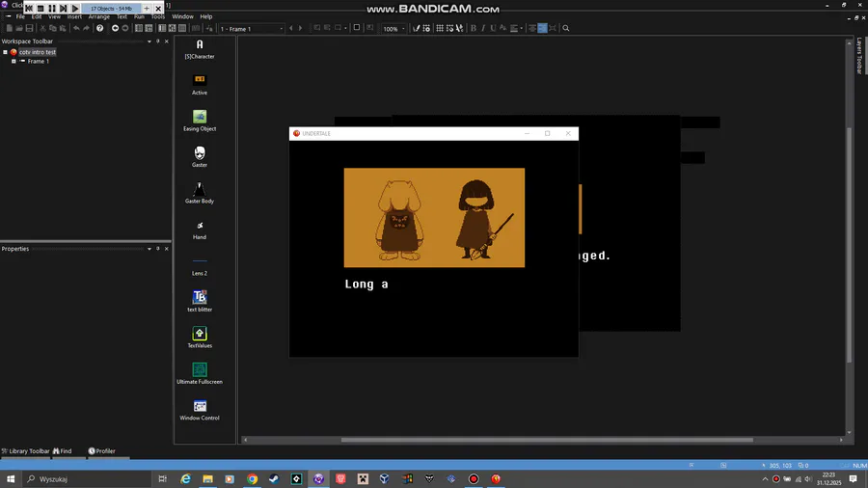Viewport: 868px width, 488px height.
Task: Select the Hand object
Action: coord(200,226)
